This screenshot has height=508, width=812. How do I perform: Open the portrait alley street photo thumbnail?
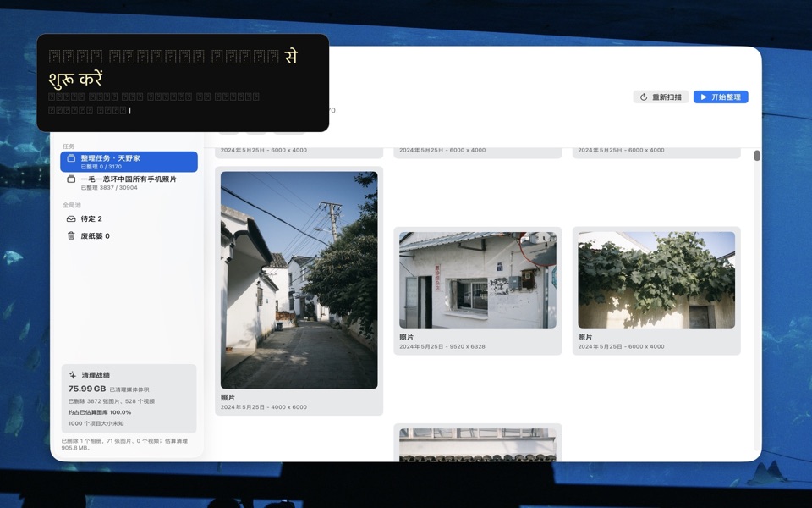pyautogui.click(x=299, y=280)
